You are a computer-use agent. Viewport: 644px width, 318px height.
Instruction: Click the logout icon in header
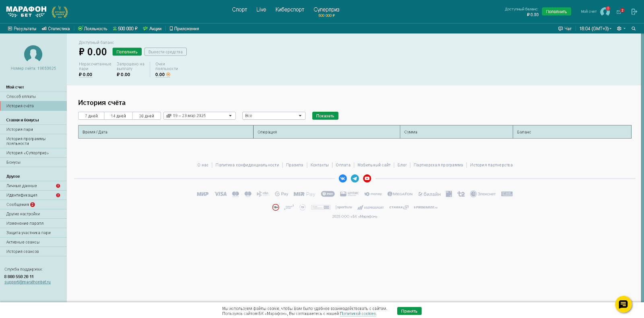(634, 12)
